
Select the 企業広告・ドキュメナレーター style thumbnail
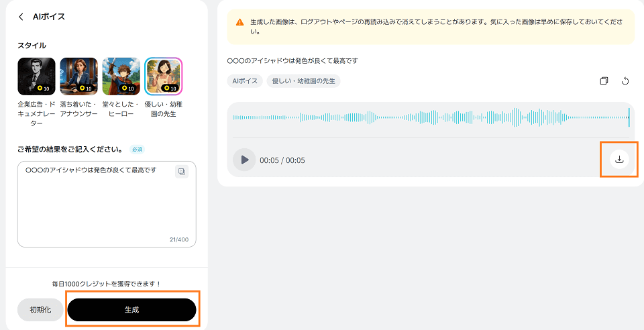click(36, 76)
